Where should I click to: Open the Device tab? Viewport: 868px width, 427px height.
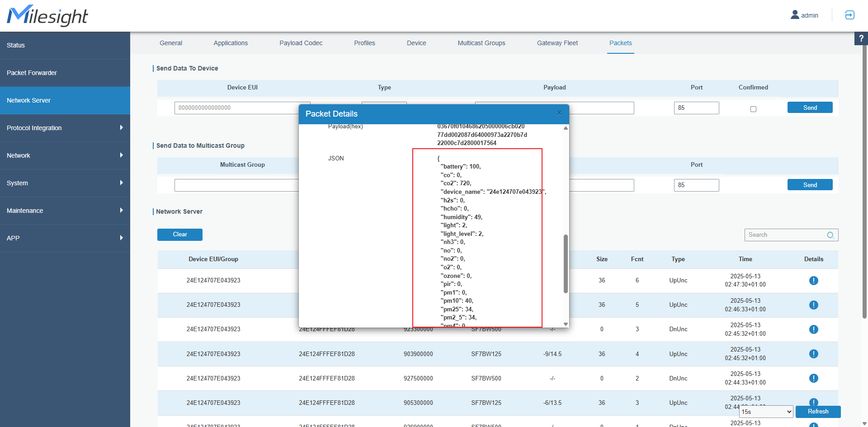pos(416,43)
